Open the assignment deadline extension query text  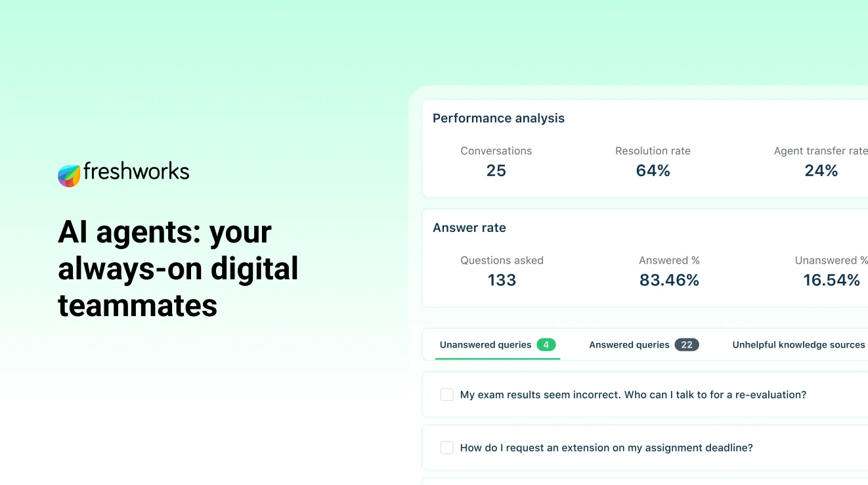click(x=606, y=448)
